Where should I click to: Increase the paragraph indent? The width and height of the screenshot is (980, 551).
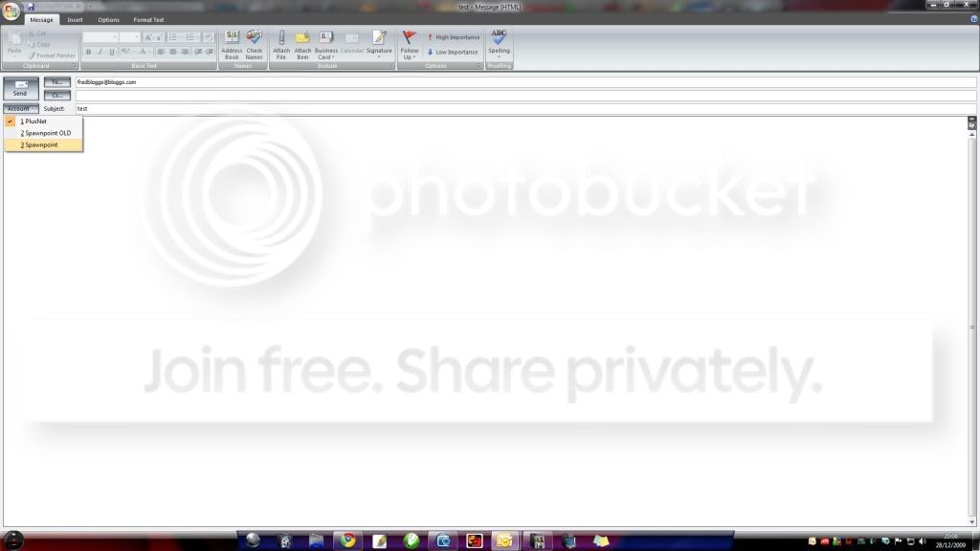coord(210,52)
